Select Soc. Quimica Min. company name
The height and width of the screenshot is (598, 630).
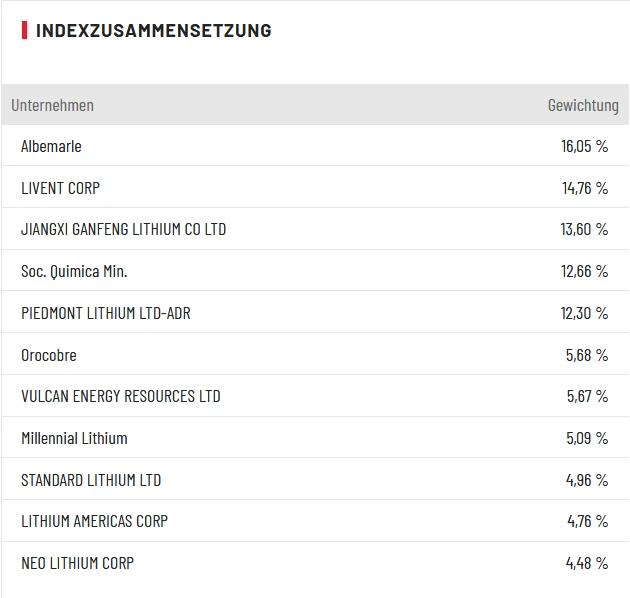(x=74, y=271)
